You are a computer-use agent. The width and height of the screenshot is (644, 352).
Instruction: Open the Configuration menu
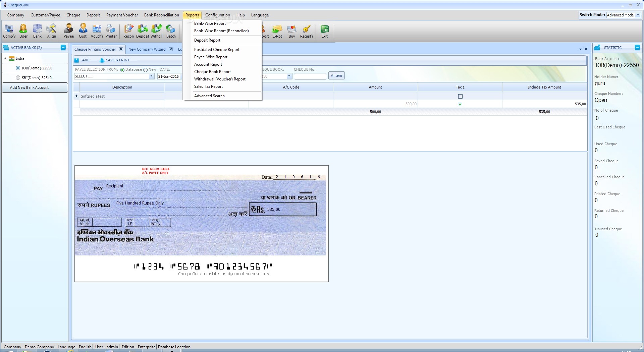click(x=218, y=15)
